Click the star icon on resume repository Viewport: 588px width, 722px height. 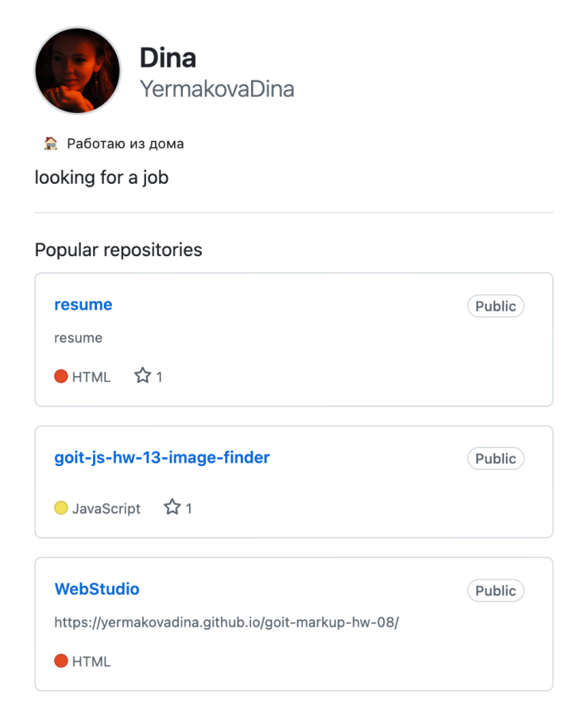tap(142, 376)
